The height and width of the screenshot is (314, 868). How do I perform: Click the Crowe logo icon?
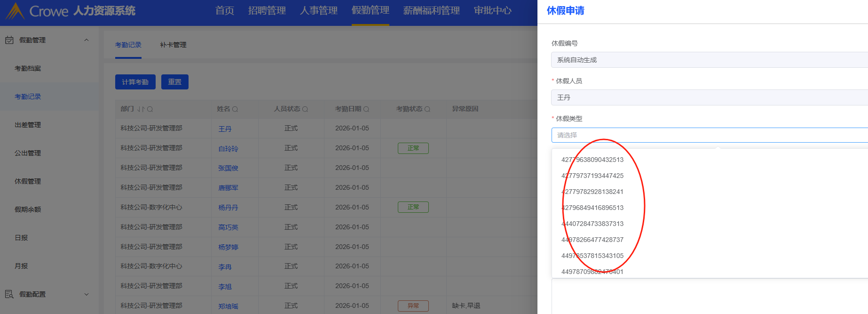tap(15, 11)
